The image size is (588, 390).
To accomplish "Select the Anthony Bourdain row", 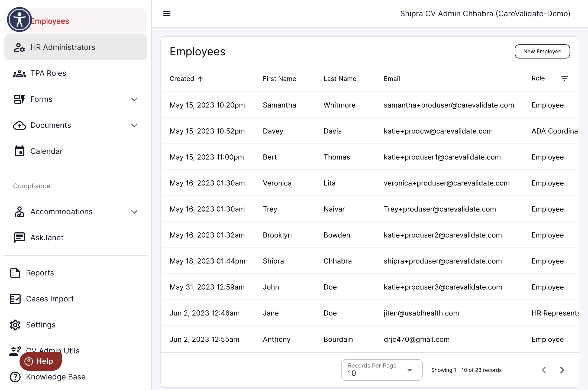I will (370, 339).
